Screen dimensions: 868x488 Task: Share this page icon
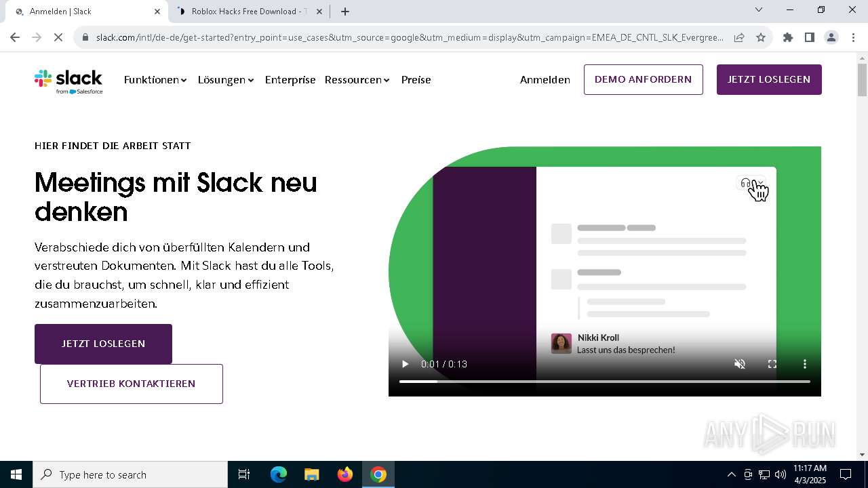click(739, 37)
